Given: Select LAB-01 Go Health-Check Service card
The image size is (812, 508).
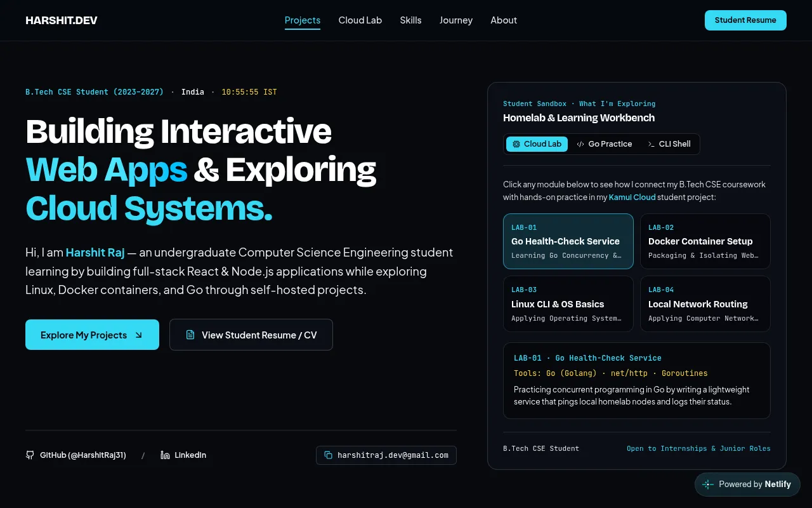Looking at the screenshot, I should pyautogui.click(x=568, y=241).
